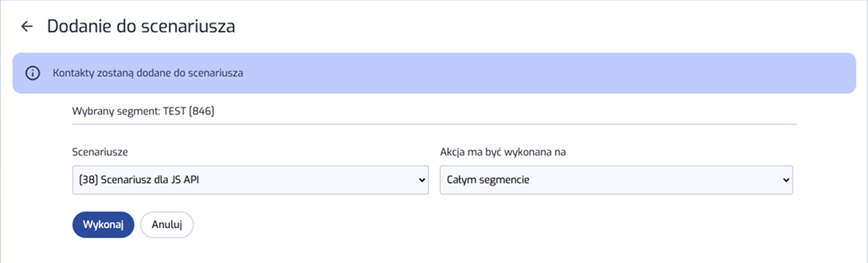The width and height of the screenshot is (868, 263).
Task: Click the 'Kontakty zostaną dodane do scenariusza' message
Action: tap(148, 73)
